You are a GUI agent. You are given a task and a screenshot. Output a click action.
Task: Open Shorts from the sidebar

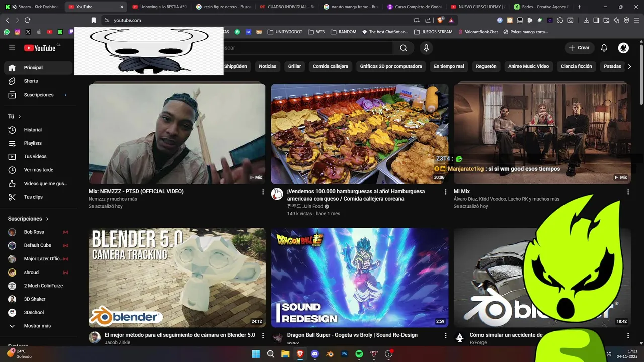(x=38, y=81)
